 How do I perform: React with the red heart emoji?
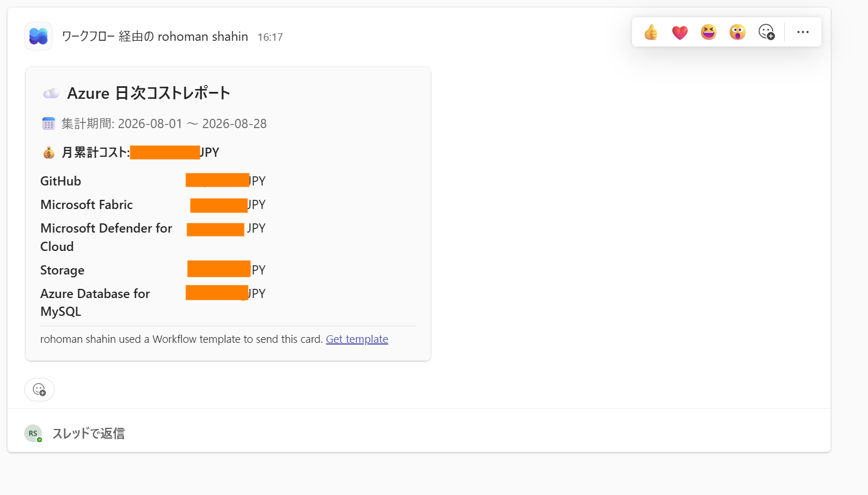click(680, 32)
